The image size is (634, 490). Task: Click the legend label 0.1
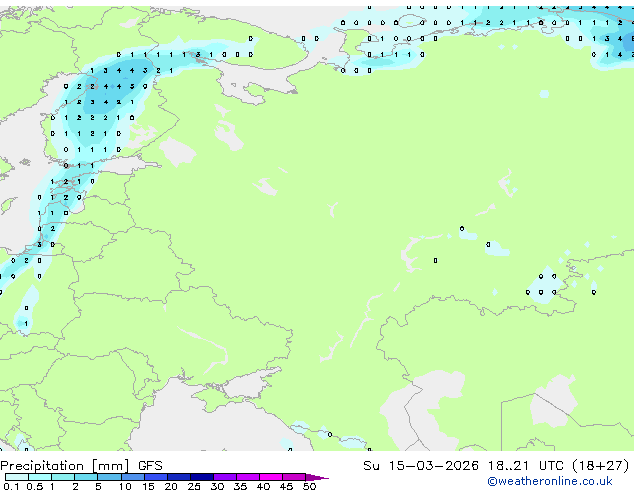11,486
